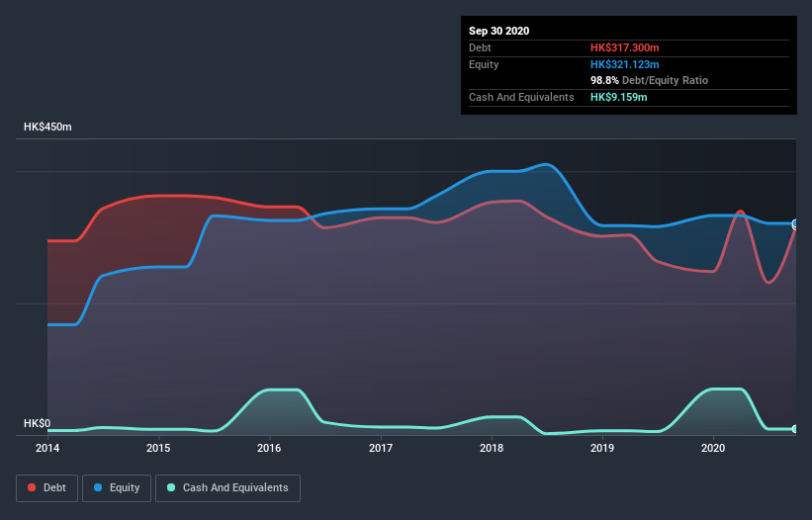Click the teal Cash And Equivalents legend dot
Image resolution: width=812 pixels, height=520 pixels.
point(171,487)
